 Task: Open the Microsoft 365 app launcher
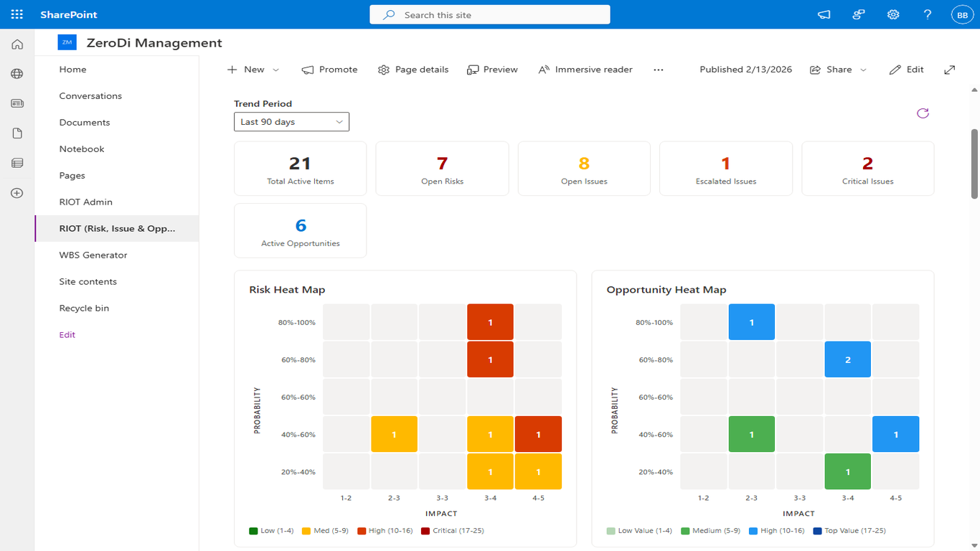16,14
